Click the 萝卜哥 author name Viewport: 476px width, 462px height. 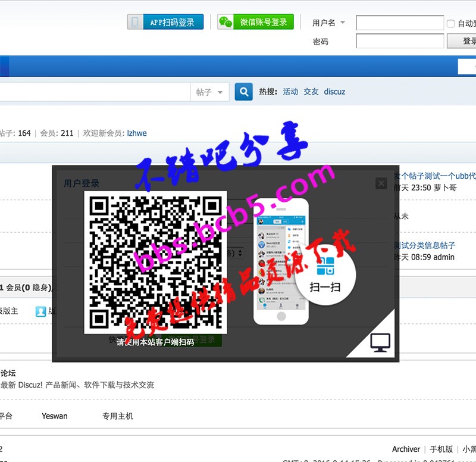445,188
